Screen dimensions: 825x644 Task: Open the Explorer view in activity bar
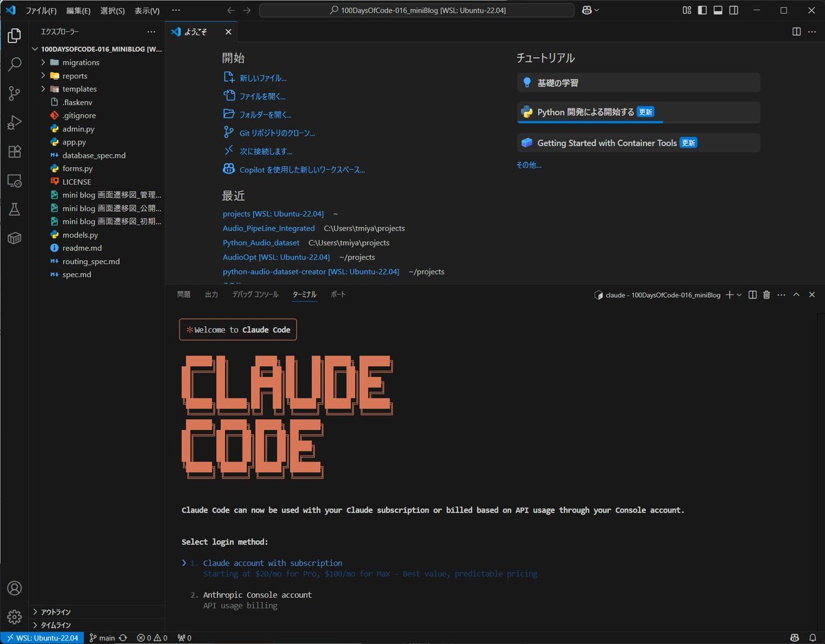pyautogui.click(x=14, y=35)
